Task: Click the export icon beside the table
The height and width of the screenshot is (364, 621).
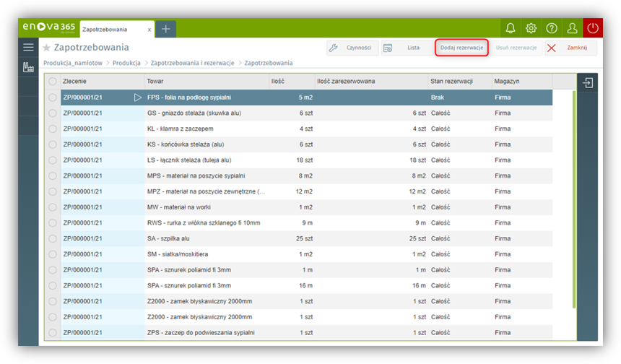Action: 588,83
